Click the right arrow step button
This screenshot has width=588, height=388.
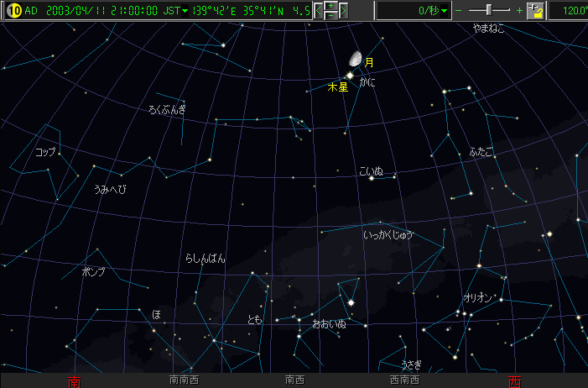(343, 11)
